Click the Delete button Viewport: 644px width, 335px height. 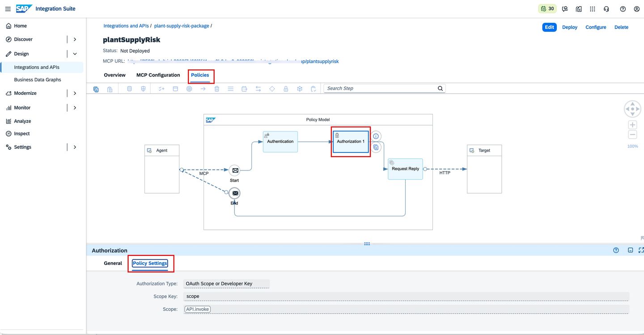tap(621, 27)
